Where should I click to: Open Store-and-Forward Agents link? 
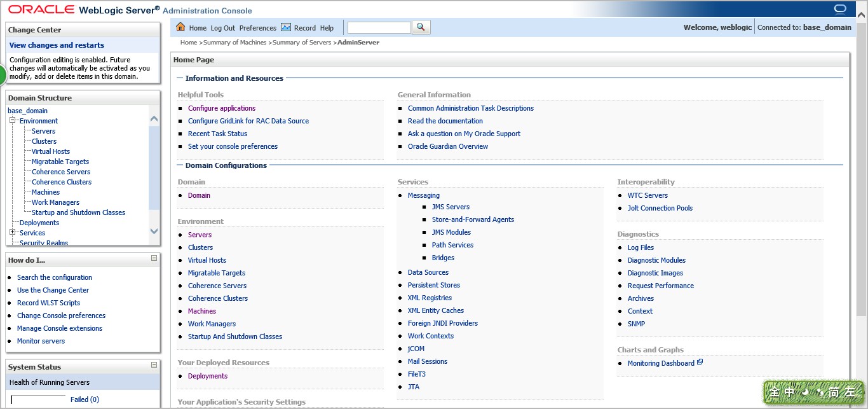473,219
